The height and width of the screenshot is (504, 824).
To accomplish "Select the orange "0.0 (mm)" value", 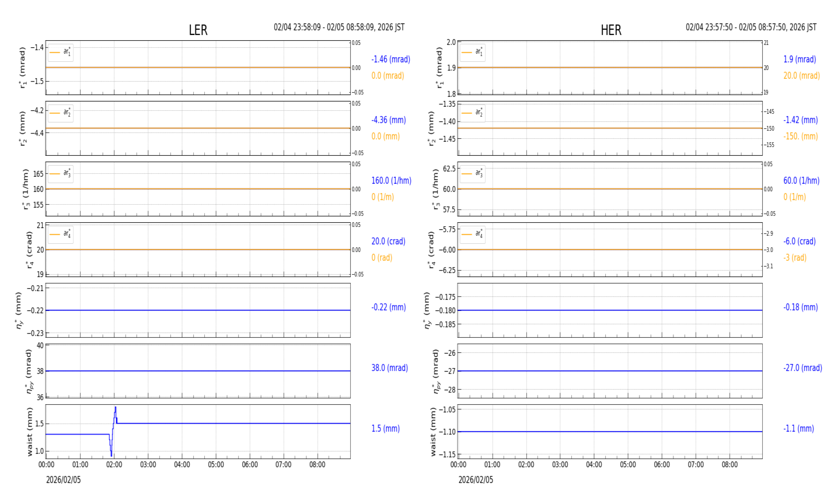I will [386, 136].
